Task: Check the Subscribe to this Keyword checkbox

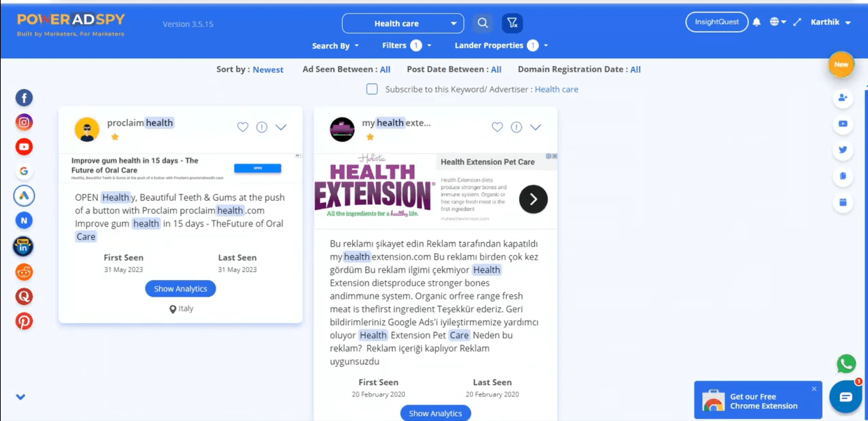Action: tap(372, 89)
